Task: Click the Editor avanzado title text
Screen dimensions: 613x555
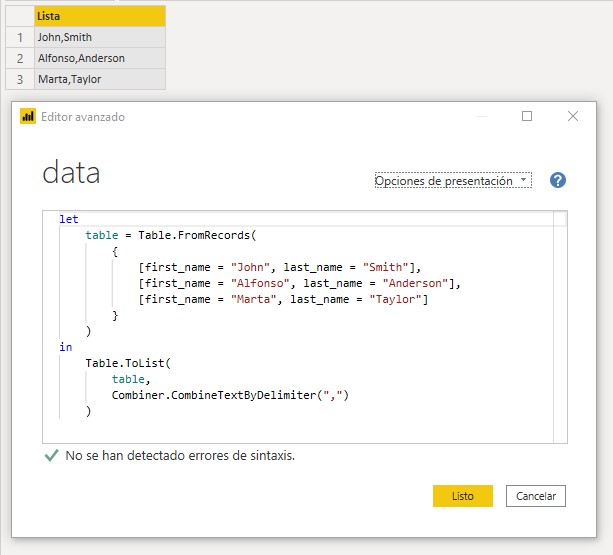Action: 83,117
